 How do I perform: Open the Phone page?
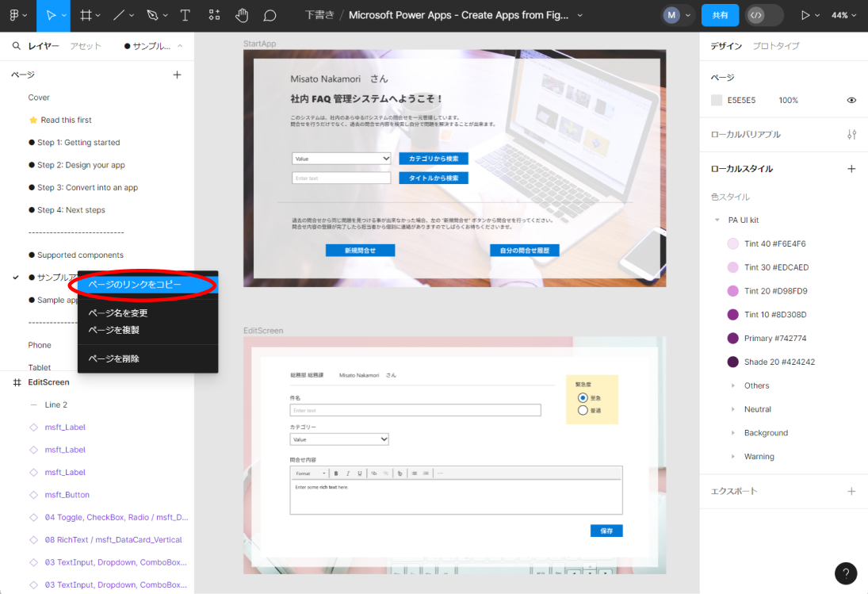click(x=40, y=345)
